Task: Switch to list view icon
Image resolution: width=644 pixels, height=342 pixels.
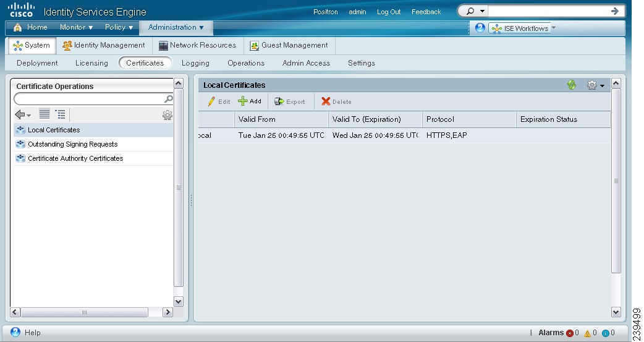Action: tap(44, 114)
